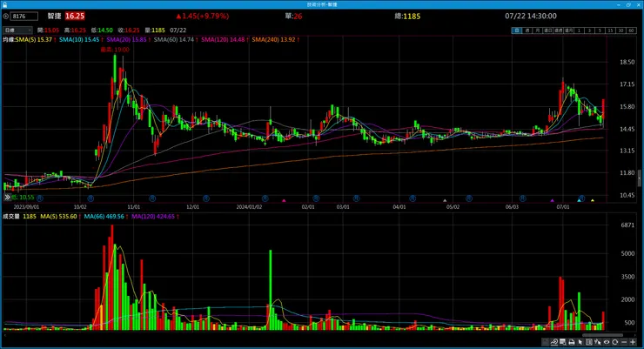Switch to the adjusted weekly (還週) tab
Viewport: 644px width, 349px height.
pos(558,30)
